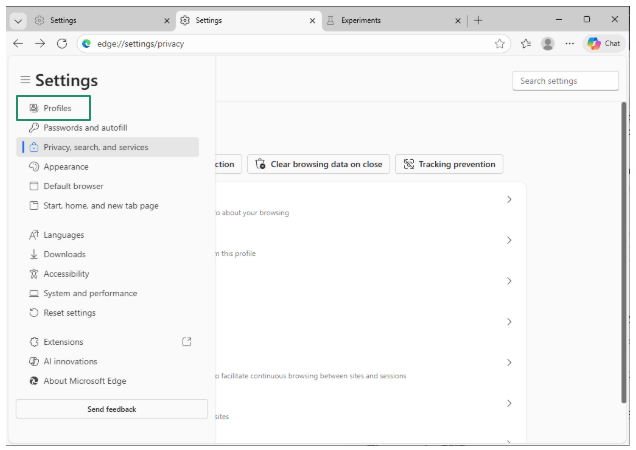
Task: Open a new tab with plus button
Action: click(x=478, y=20)
